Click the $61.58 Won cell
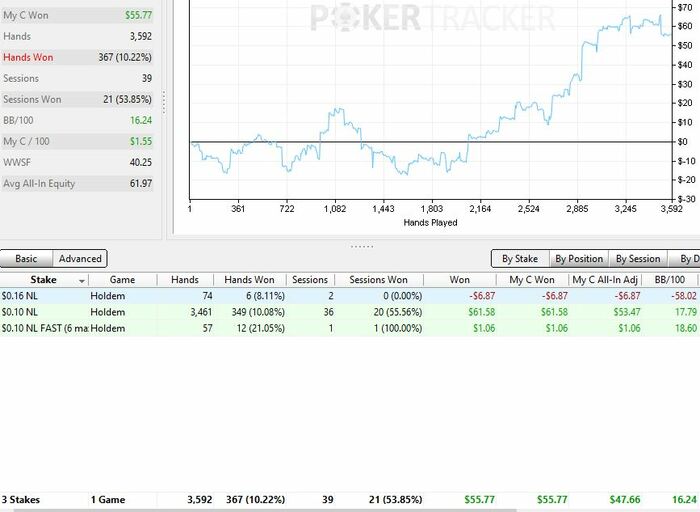Screen dimensions: 700x512 tap(482, 312)
